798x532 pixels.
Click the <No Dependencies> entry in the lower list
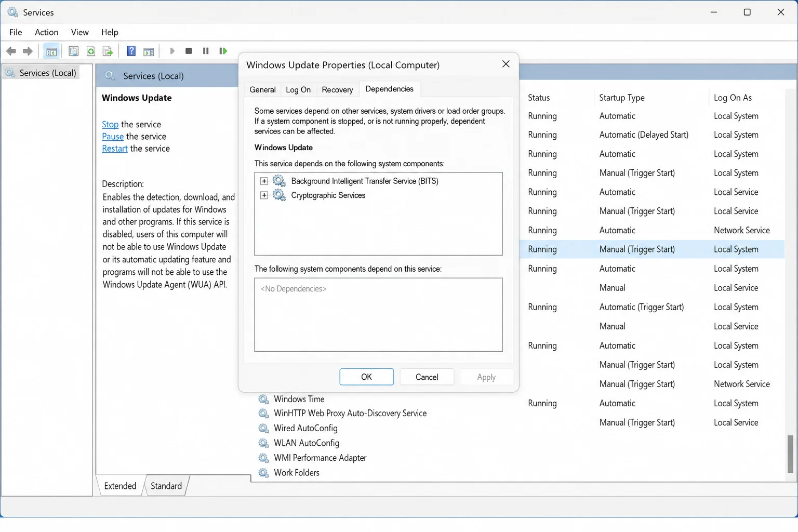pos(294,289)
